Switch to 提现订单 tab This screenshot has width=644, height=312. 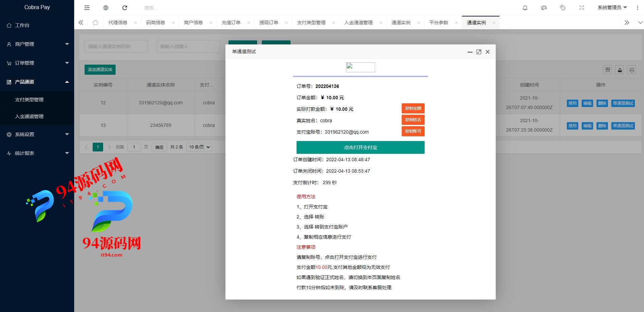pyautogui.click(x=269, y=23)
